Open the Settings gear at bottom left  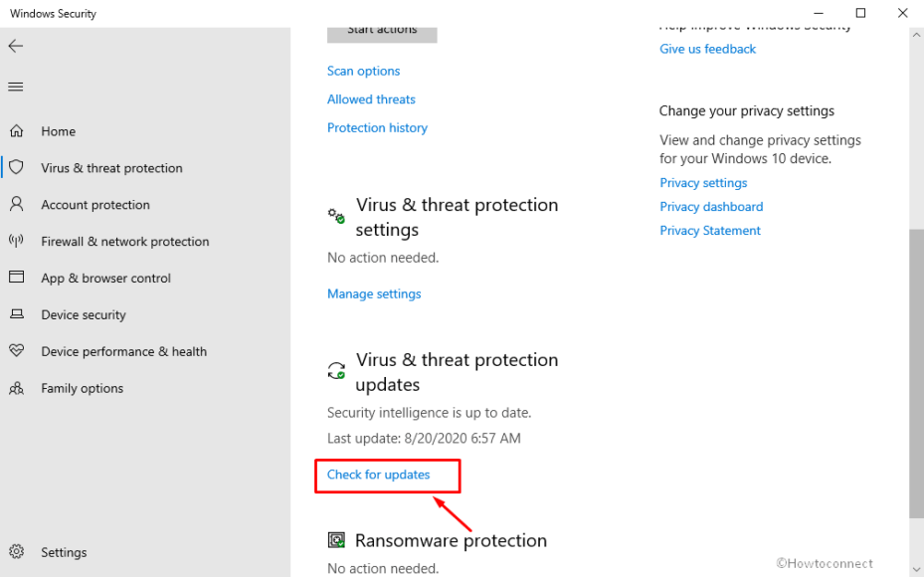[x=64, y=552]
